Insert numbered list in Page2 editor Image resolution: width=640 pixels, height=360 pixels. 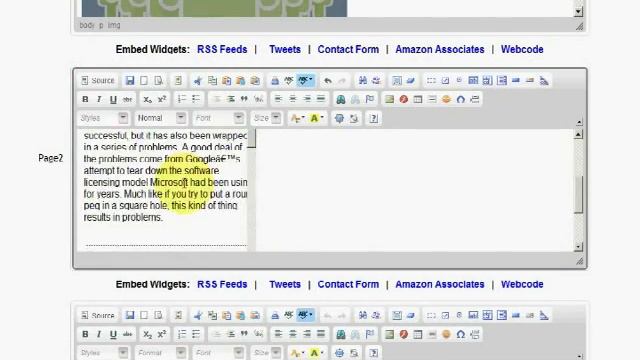[x=182, y=99]
